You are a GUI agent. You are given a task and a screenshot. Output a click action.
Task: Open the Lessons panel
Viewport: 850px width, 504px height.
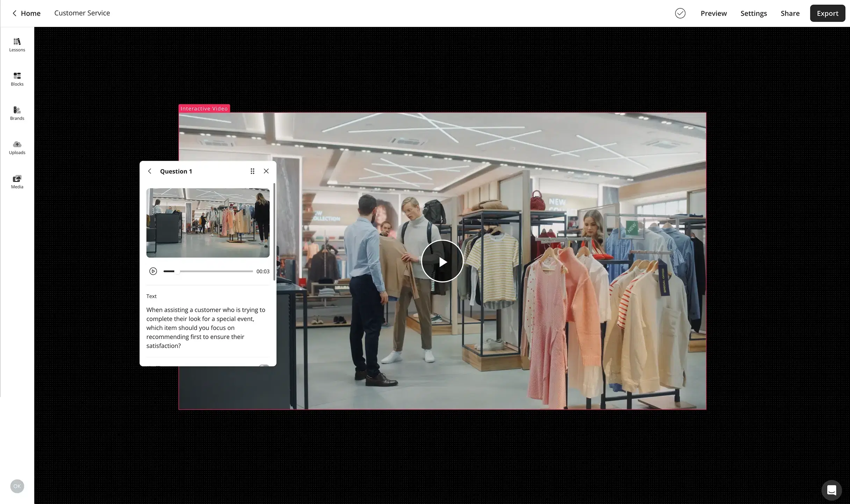pos(17,44)
